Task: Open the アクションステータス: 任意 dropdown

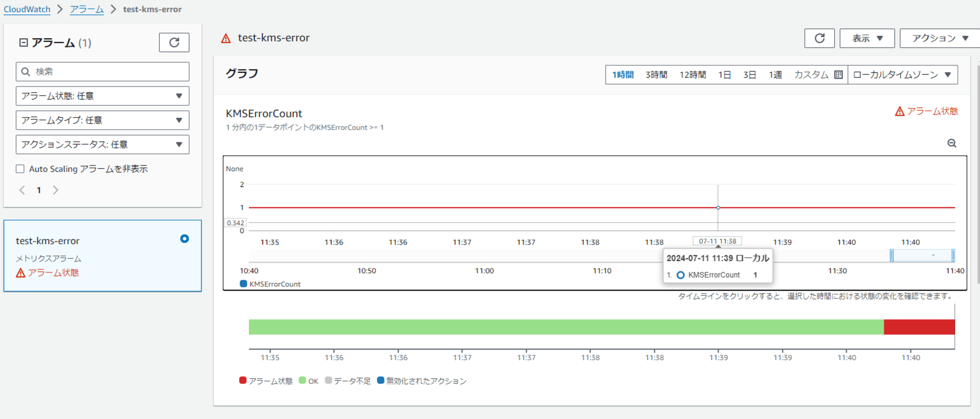Action: point(102,145)
